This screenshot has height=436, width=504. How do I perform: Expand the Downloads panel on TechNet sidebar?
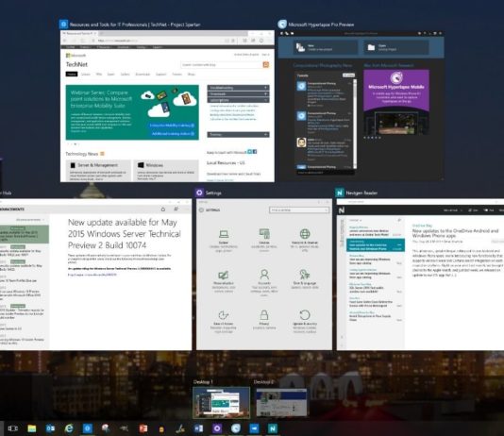click(x=238, y=93)
